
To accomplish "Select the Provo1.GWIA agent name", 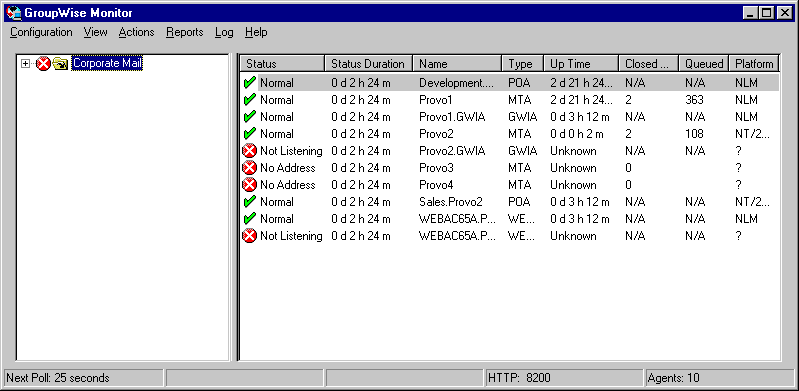I will click(452, 117).
